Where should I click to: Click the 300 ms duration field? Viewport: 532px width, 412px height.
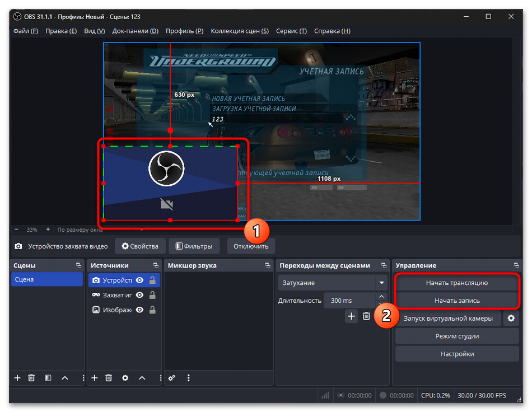349,301
